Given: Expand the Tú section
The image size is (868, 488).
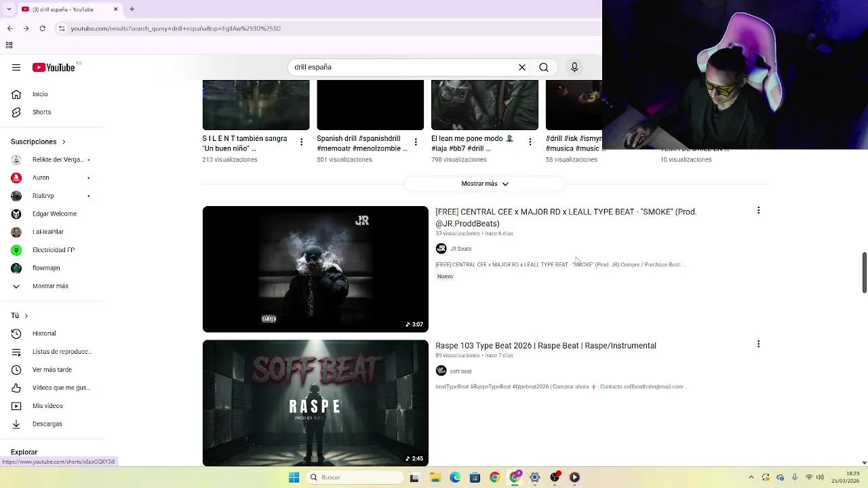Looking at the screenshot, I should (x=20, y=315).
